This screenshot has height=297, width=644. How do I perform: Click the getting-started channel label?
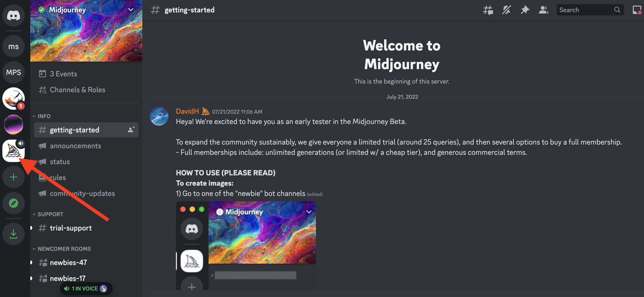[x=74, y=129]
